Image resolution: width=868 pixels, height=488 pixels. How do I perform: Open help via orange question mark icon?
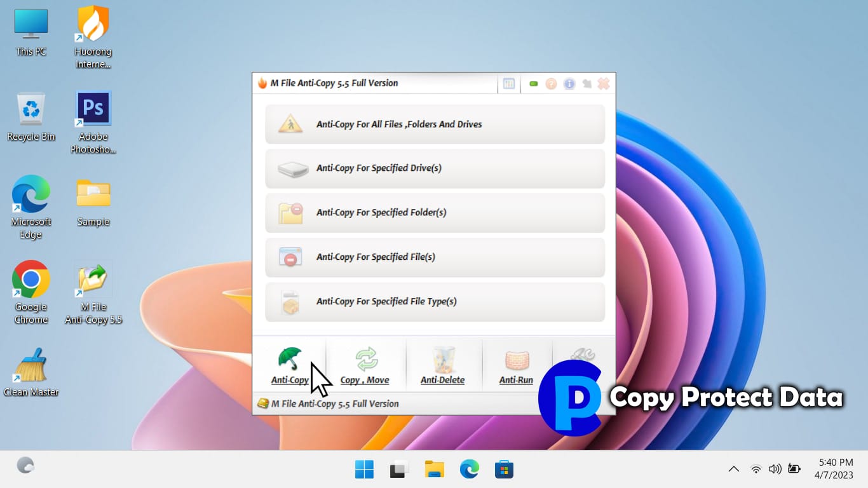coord(552,84)
